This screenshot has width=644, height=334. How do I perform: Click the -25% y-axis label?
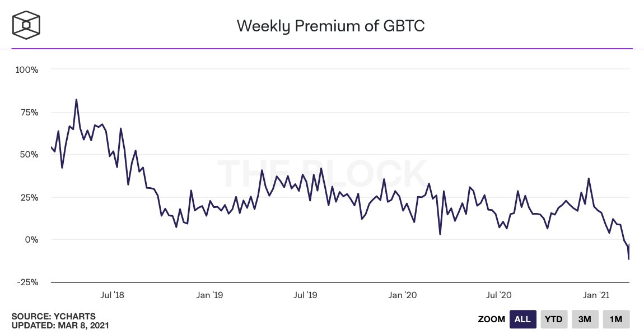tap(26, 282)
